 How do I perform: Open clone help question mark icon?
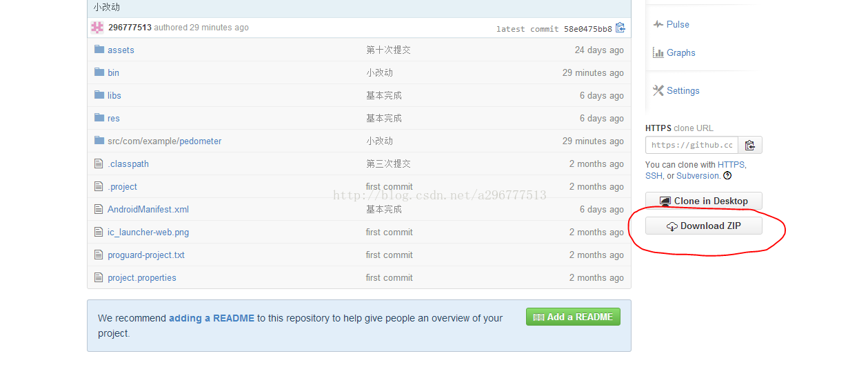[x=727, y=176]
